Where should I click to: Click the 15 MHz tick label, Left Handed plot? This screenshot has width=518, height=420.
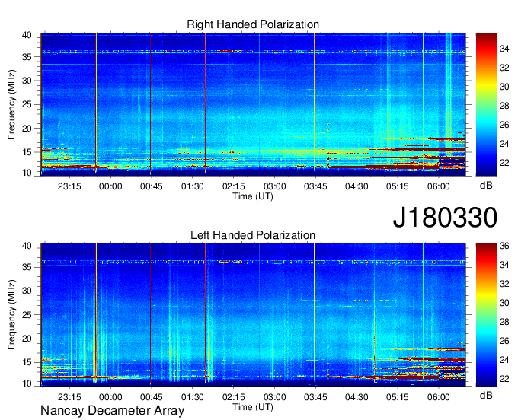(x=27, y=363)
